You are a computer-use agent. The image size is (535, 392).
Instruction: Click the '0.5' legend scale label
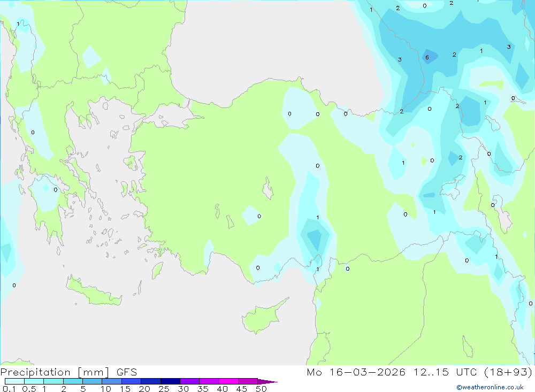click(x=29, y=389)
